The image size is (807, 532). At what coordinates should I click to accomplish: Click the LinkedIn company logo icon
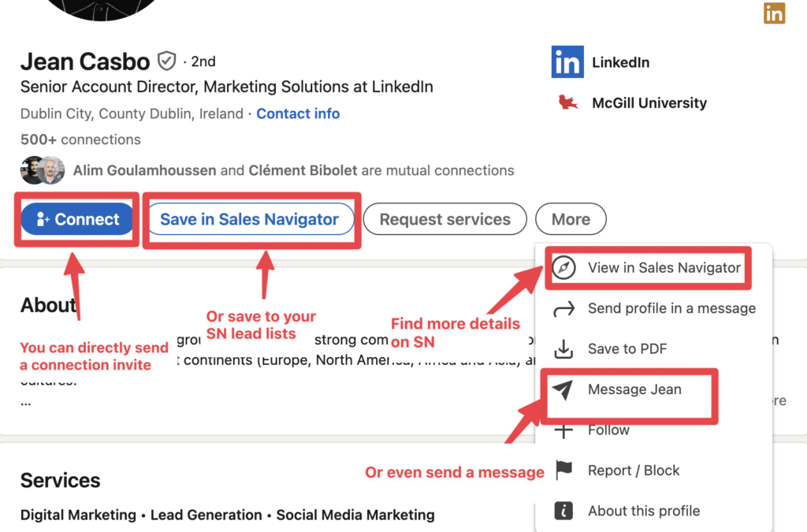pyautogui.click(x=567, y=61)
